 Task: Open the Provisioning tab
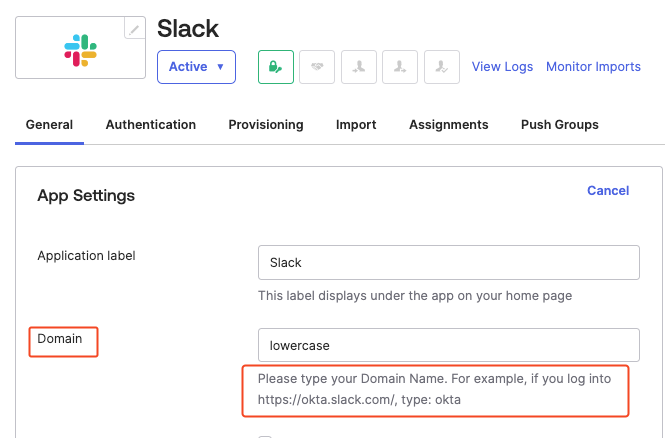point(266,125)
